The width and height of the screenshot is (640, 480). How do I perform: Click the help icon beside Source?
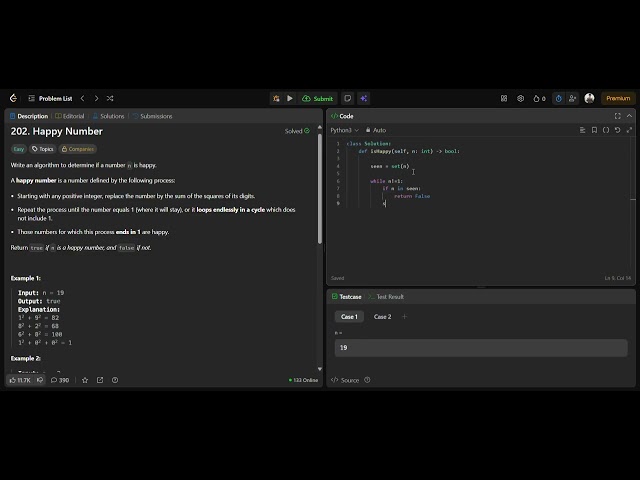(x=367, y=380)
